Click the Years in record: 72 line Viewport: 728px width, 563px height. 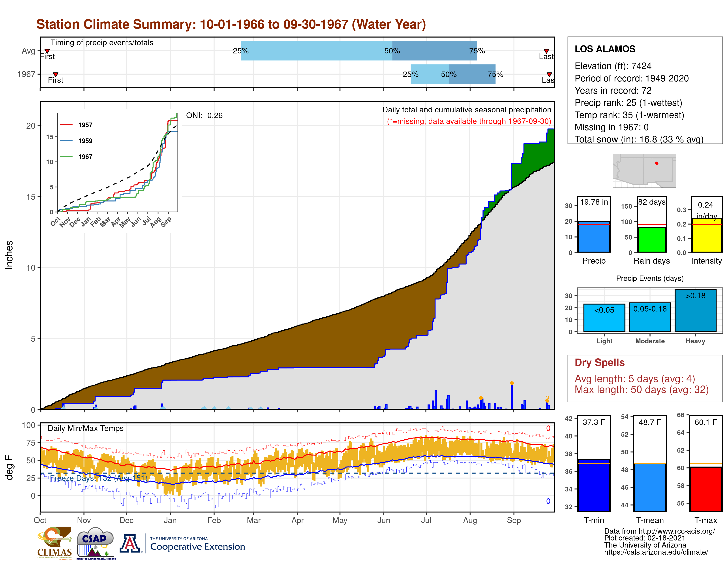point(613,91)
